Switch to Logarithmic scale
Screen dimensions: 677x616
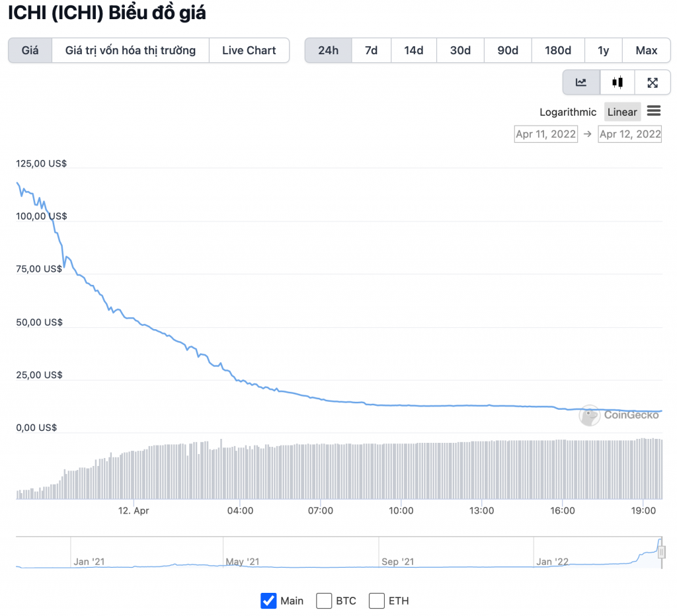[568, 112]
